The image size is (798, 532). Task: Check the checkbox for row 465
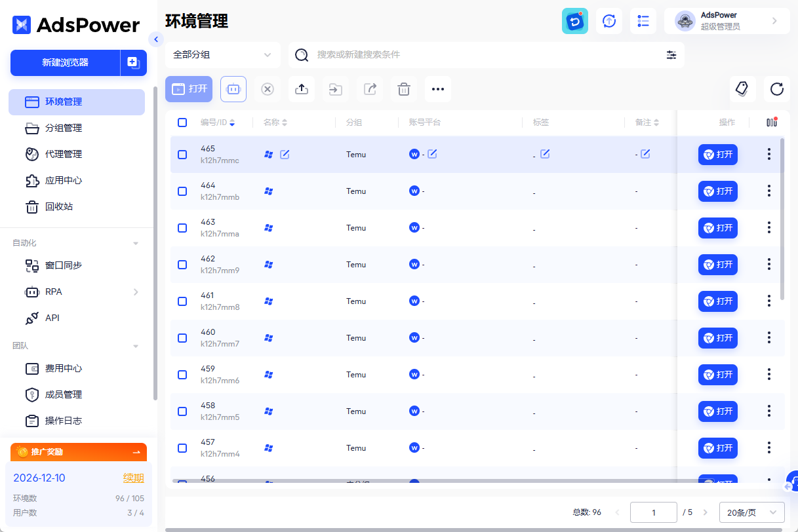click(182, 155)
